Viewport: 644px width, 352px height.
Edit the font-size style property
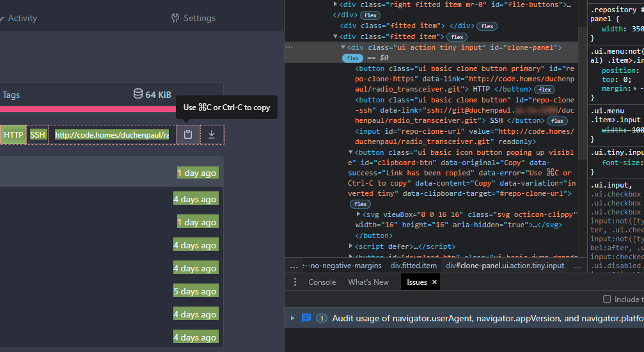pyautogui.click(x=620, y=163)
